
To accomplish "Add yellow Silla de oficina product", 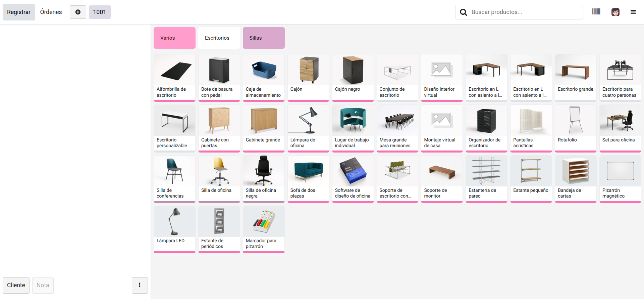I will pyautogui.click(x=219, y=179).
